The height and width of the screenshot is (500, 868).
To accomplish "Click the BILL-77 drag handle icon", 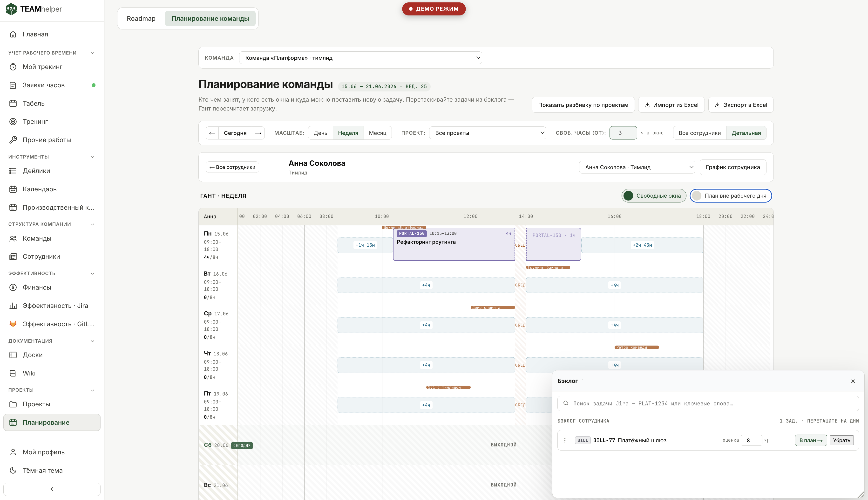I will pyautogui.click(x=565, y=440).
